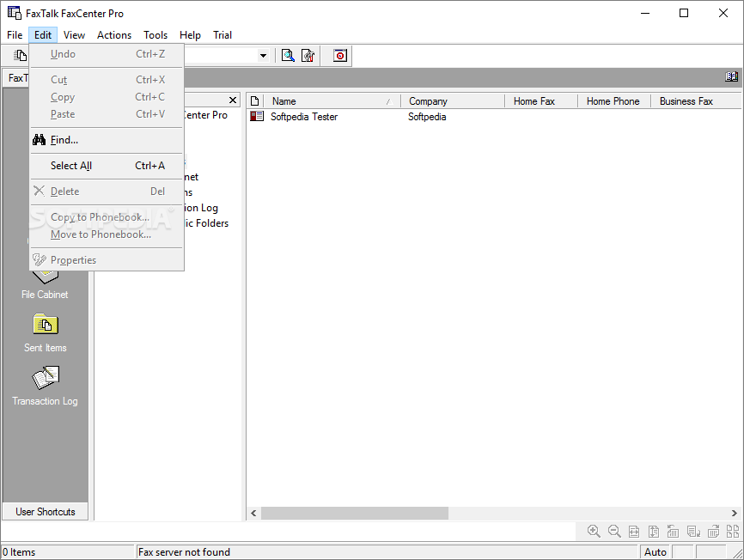Screen dimensions: 744x560
Task: Click the Softpedia Tester contact entry icon
Action: 257,116
